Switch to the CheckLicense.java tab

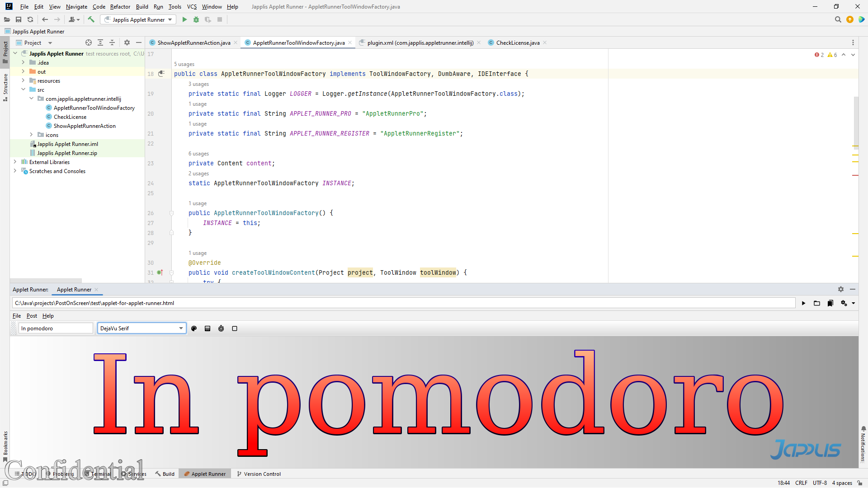[517, 42]
